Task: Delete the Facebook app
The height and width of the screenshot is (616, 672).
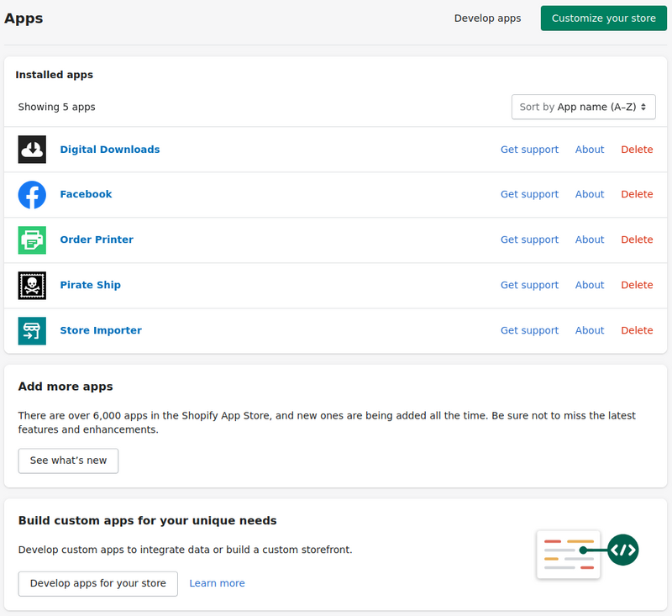Action: coord(637,194)
